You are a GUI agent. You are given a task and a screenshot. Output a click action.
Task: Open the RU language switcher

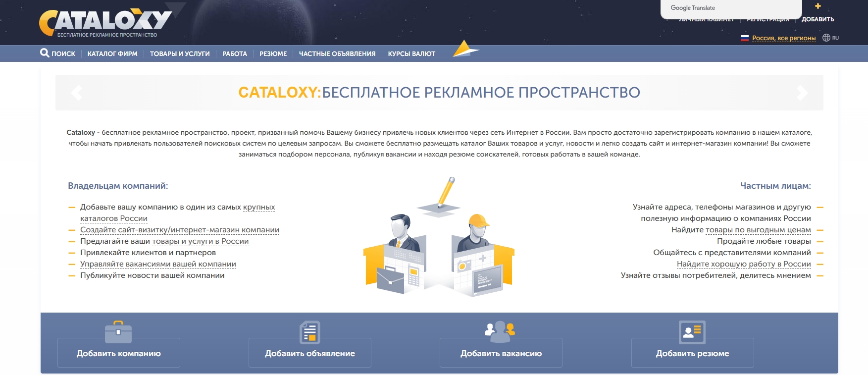(x=835, y=38)
